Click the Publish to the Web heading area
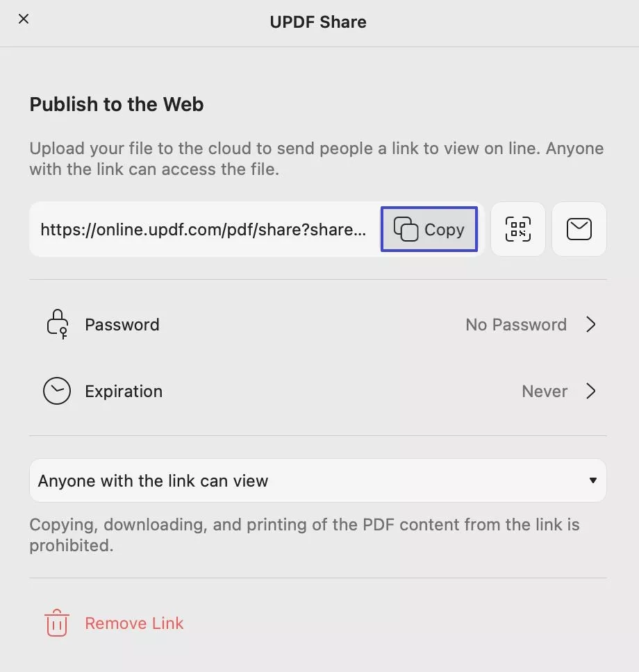 [116, 104]
